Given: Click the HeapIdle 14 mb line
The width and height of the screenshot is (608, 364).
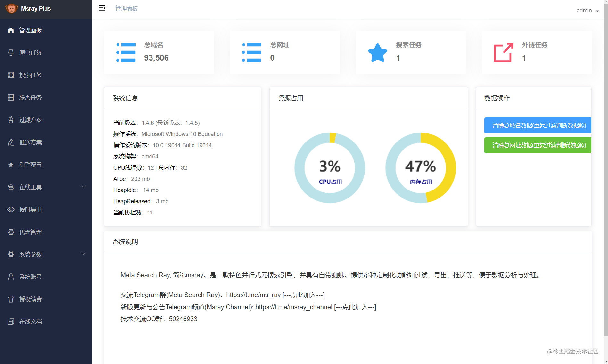Looking at the screenshot, I should [136, 190].
